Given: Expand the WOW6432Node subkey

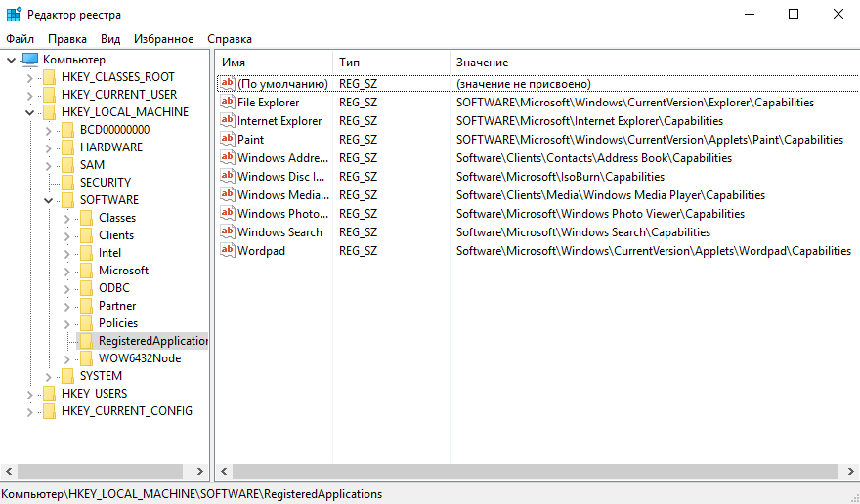Looking at the screenshot, I should pos(66,359).
